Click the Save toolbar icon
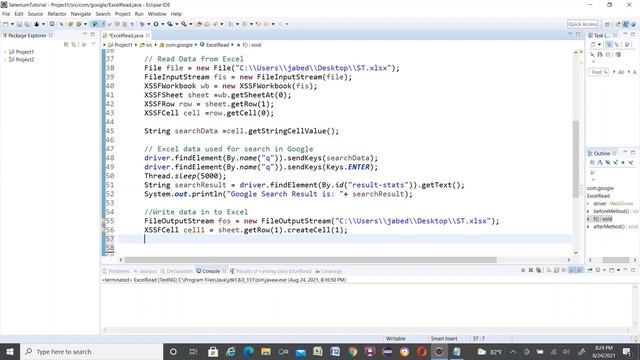Screen dimensions: 640x360 19,24
